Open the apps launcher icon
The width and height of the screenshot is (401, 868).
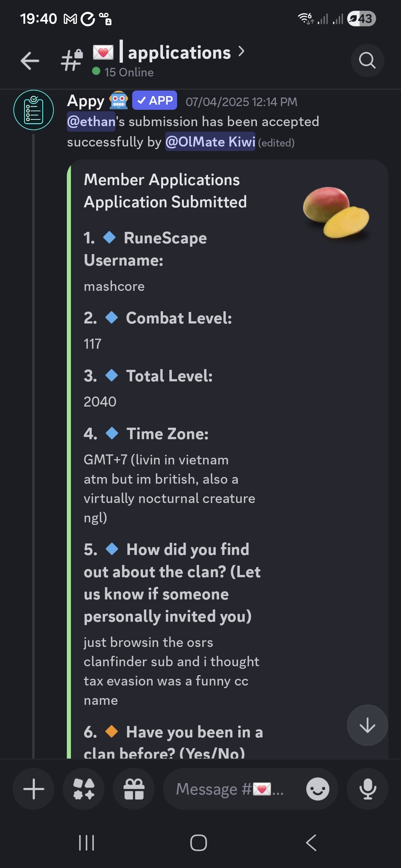[84, 789]
